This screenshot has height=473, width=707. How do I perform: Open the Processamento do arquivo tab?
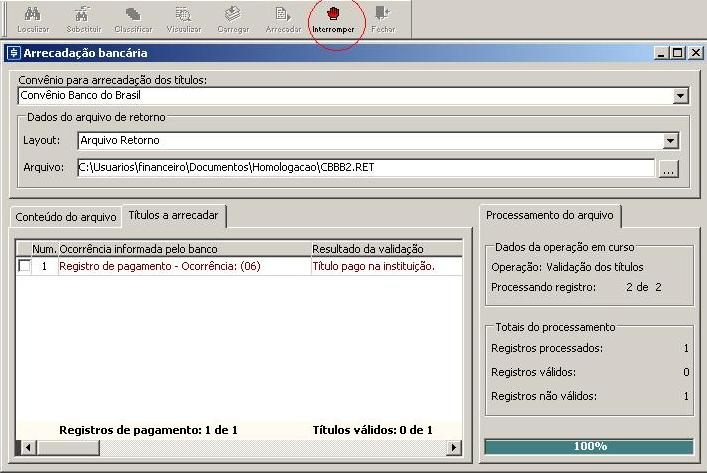(551, 215)
